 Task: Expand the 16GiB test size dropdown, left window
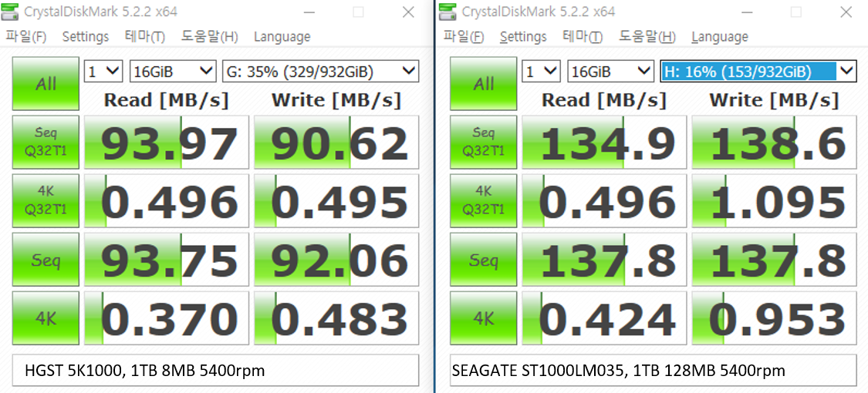pyautogui.click(x=173, y=72)
